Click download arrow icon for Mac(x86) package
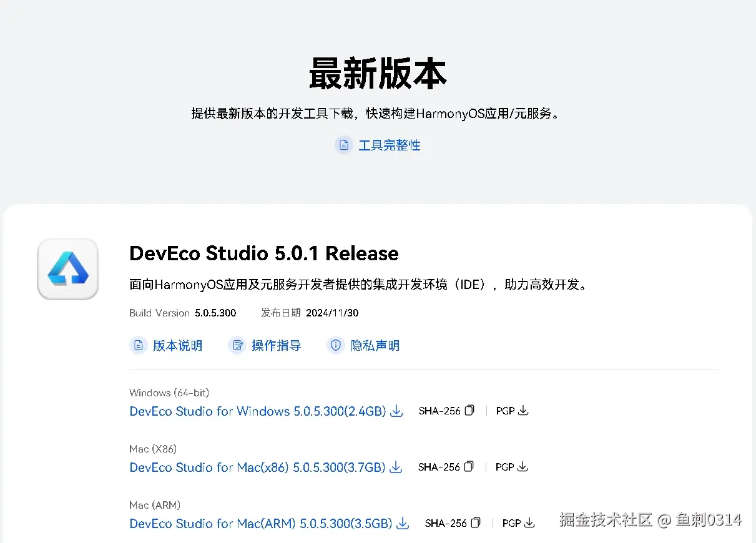 396,467
